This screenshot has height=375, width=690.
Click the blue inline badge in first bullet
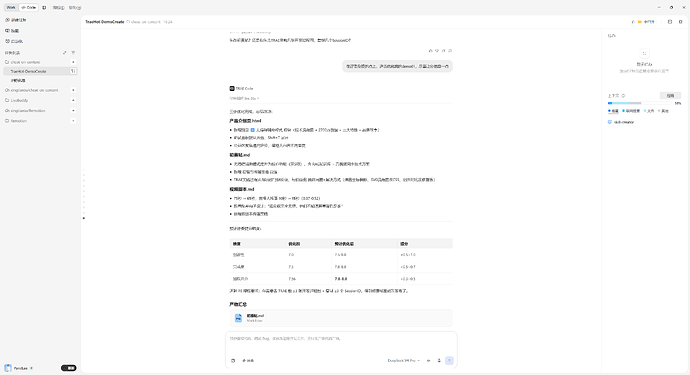253,130
